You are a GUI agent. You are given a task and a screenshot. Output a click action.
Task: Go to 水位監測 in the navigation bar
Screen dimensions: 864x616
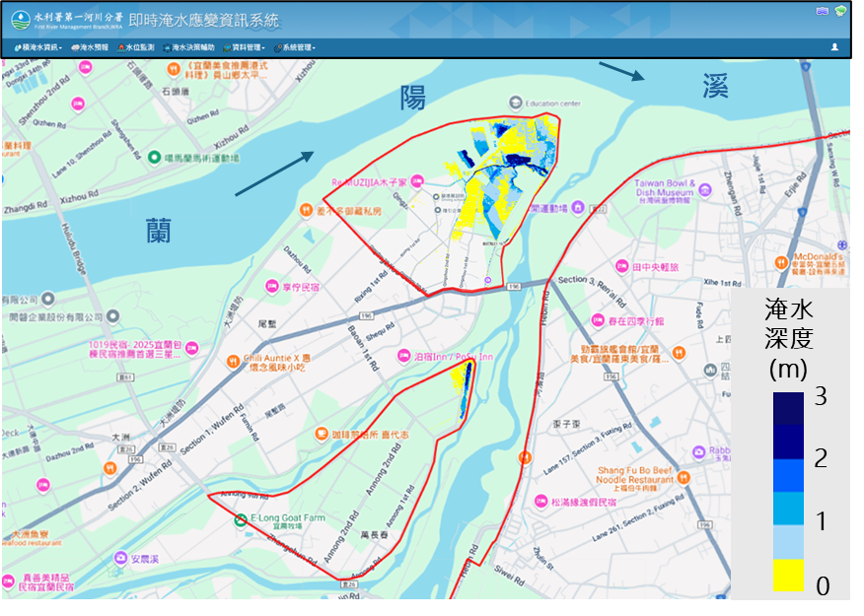pyautogui.click(x=136, y=47)
